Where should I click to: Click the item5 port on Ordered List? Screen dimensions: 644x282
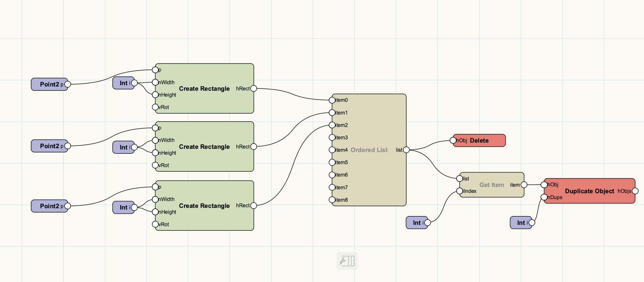332,162
